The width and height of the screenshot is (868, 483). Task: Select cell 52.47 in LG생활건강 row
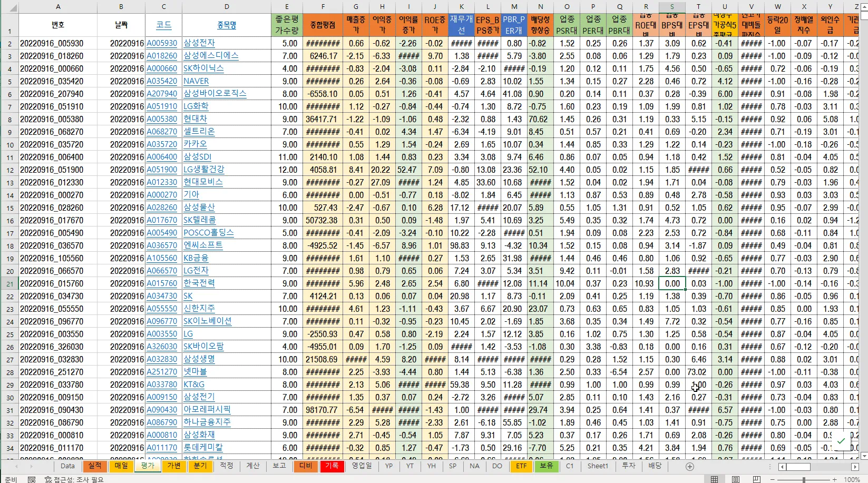pyautogui.click(x=408, y=170)
